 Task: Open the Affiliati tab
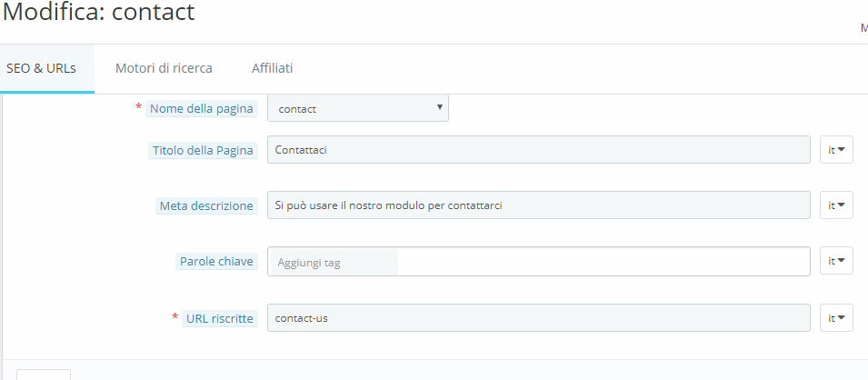pyautogui.click(x=272, y=68)
